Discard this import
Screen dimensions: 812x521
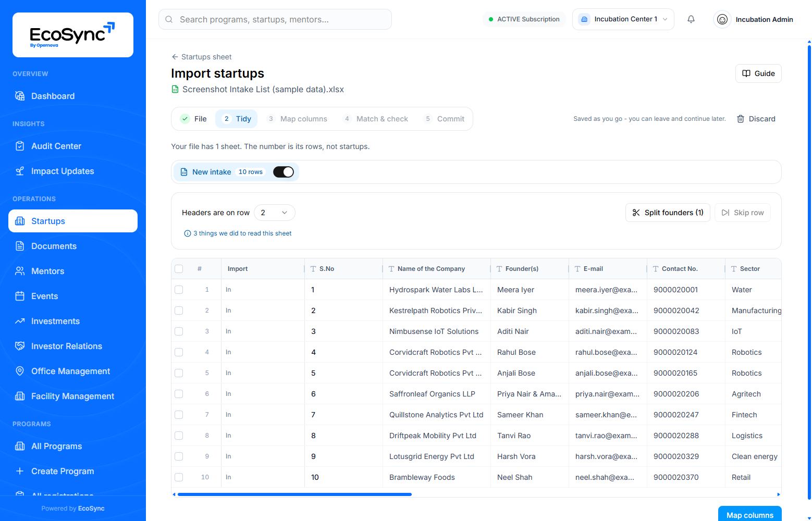[756, 119]
